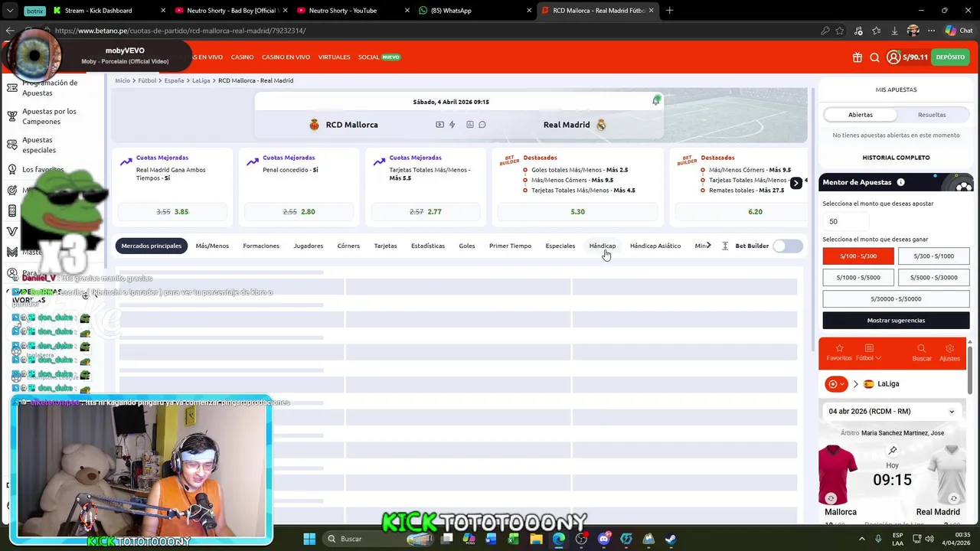
Task: Click the market collapse icon beside Bet Builder
Action: click(x=724, y=246)
